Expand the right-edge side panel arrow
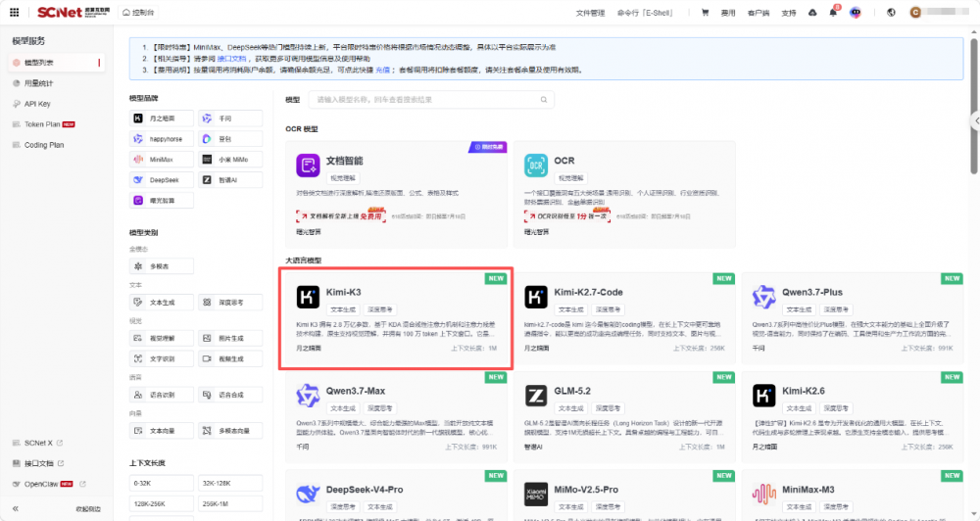Screen dimensions: 980x521 coord(976,120)
